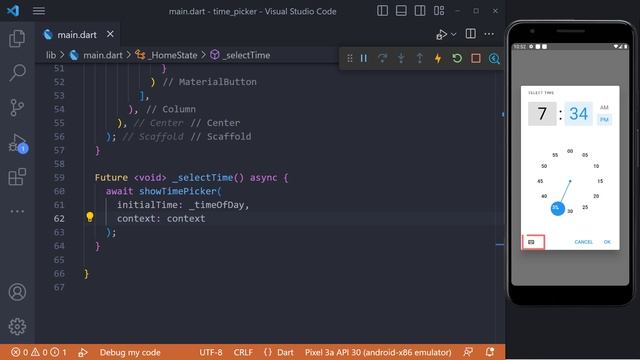The width and height of the screenshot is (640, 360).
Task: Show additional views via ellipsis in activity bar
Action: (17, 211)
